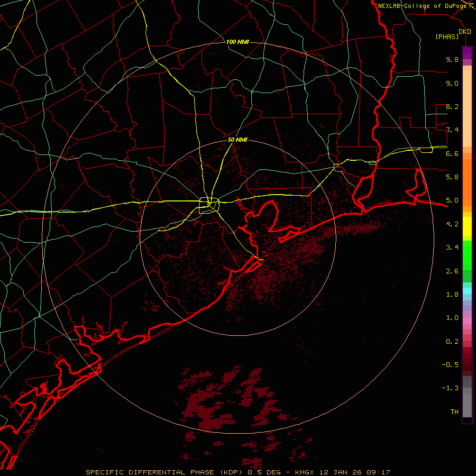Click the "KHGX 12 JAN 26 09:17" timestamp
The width and height of the screenshot is (476, 476).
pyautogui.click(x=342, y=472)
